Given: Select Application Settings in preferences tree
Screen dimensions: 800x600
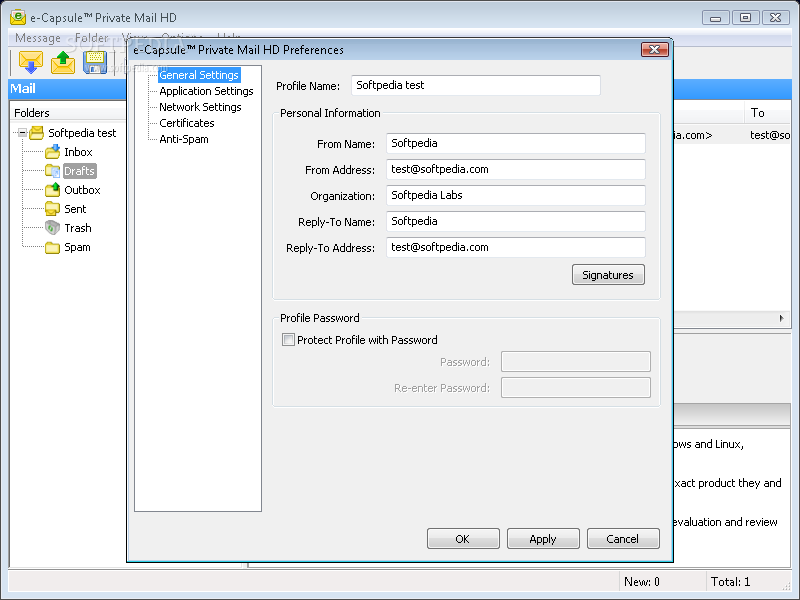Looking at the screenshot, I should (x=206, y=91).
